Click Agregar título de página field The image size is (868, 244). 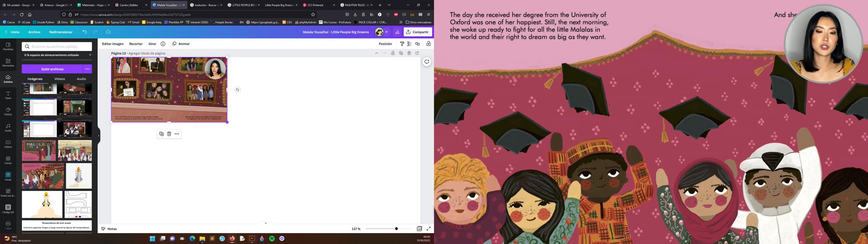(147, 53)
